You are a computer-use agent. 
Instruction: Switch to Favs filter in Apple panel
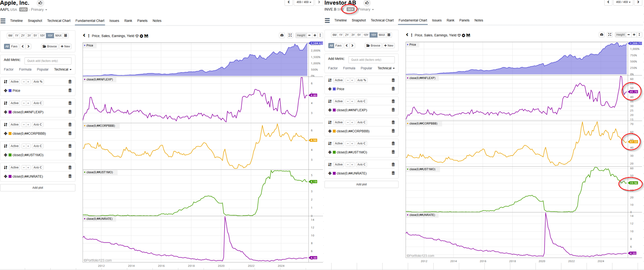pyautogui.click(x=14, y=46)
